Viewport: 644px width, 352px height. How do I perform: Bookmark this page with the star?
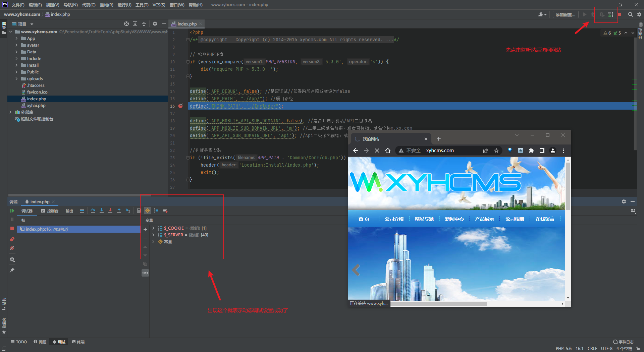point(496,151)
